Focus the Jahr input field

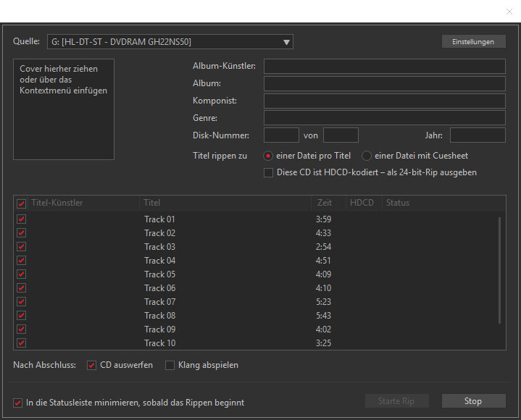click(x=478, y=135)
